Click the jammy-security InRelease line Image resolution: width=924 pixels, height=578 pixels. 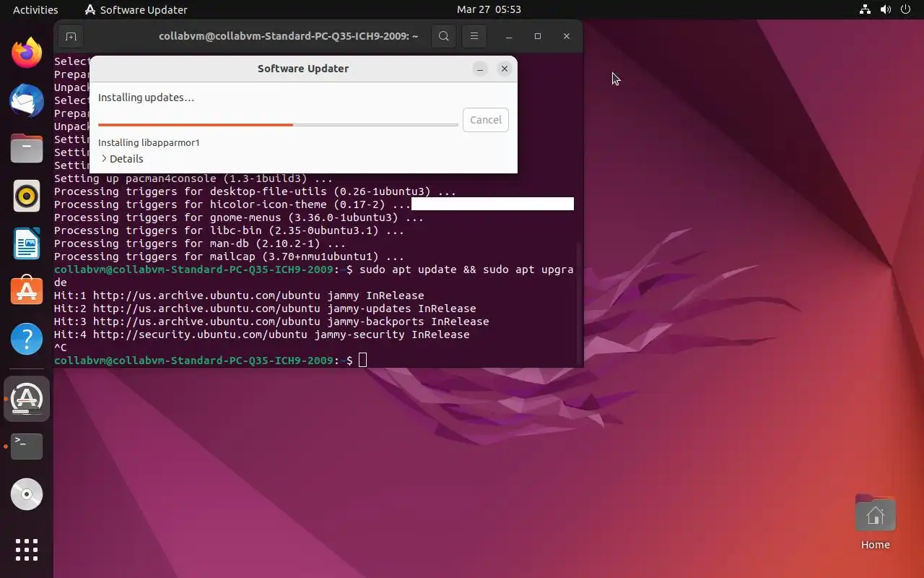261,335
